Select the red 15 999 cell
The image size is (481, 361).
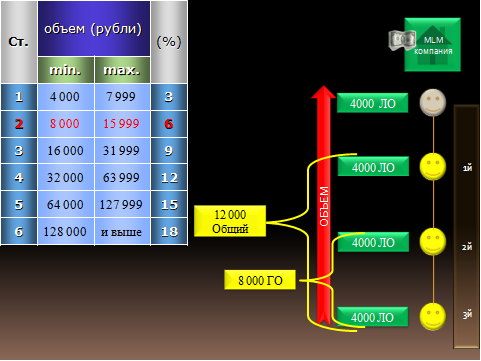(122, 124)
